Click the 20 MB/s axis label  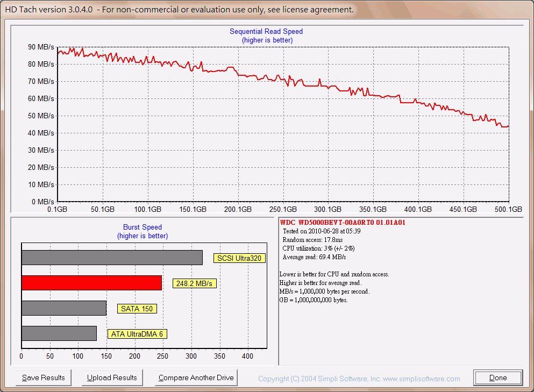point(41,167)
